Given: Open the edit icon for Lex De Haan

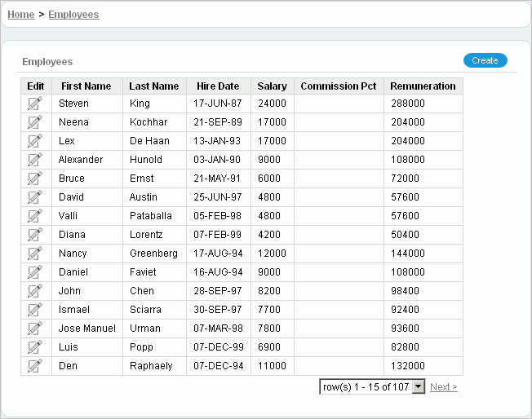Looking at the screenshot, I should click(35, 141).
